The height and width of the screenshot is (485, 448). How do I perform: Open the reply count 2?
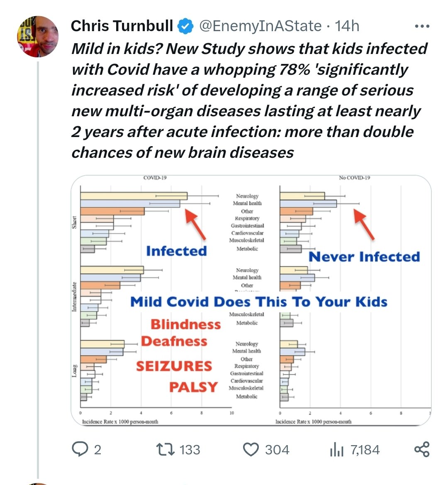pos(97,450)
